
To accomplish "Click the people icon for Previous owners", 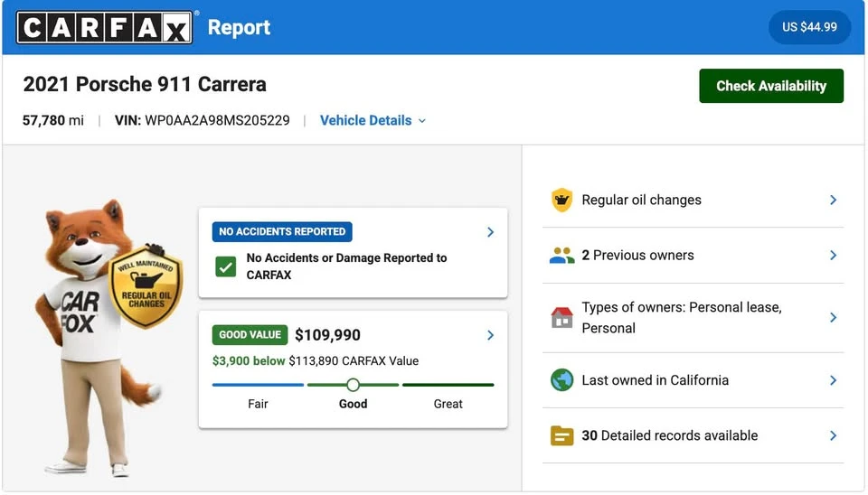I will click(561, 255).
